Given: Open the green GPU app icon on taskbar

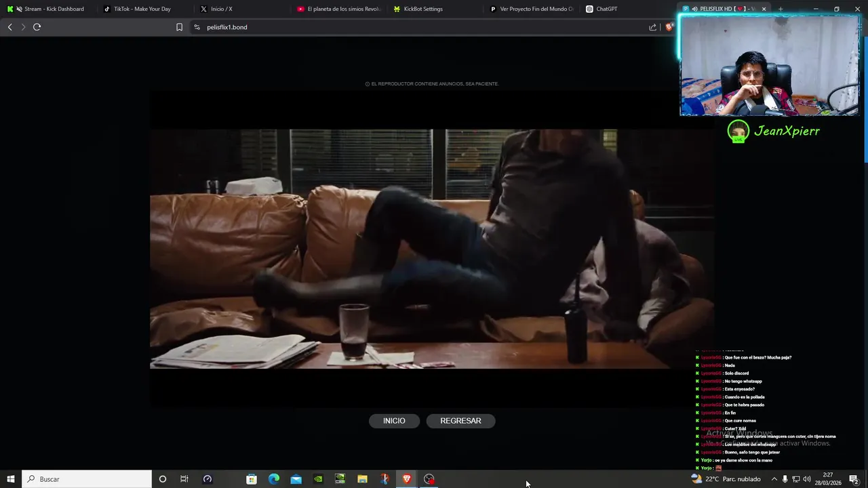Looking at the screenshot, I should click(340, 479).
